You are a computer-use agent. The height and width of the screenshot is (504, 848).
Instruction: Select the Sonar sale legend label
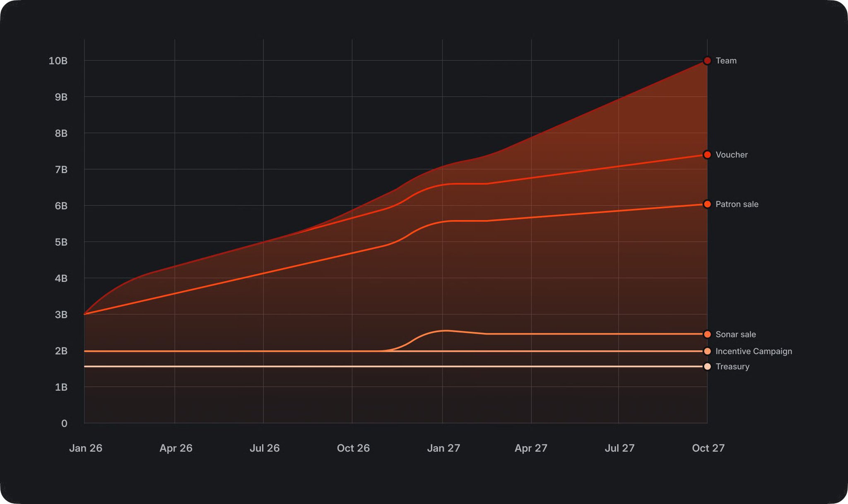[x=735, y=334]
